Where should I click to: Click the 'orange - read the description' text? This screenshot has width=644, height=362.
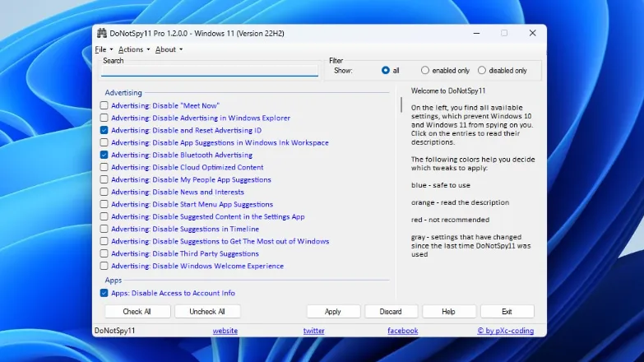460,202
